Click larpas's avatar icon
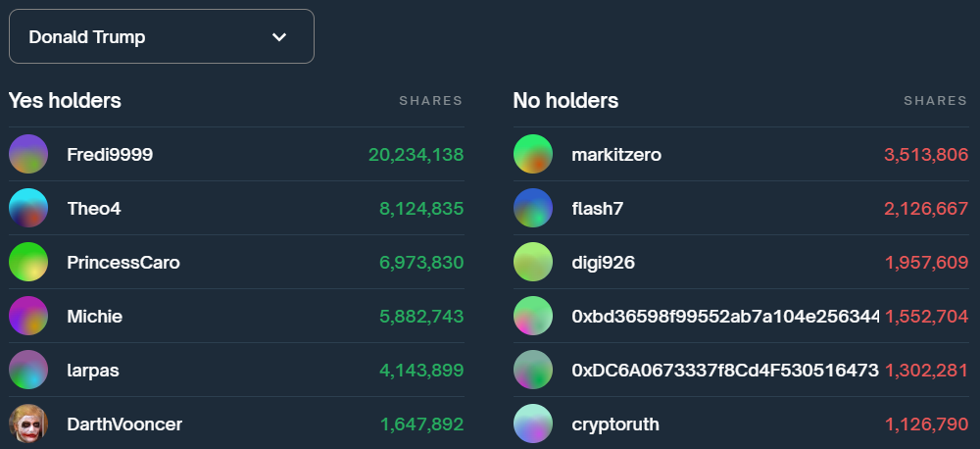980x449 pixels. [x=28, y=370]
